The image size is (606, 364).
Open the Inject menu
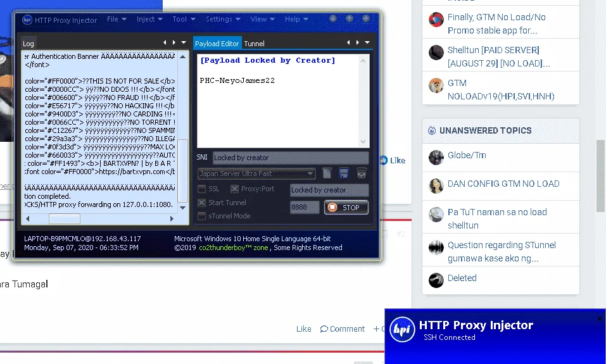pos(149,19)
